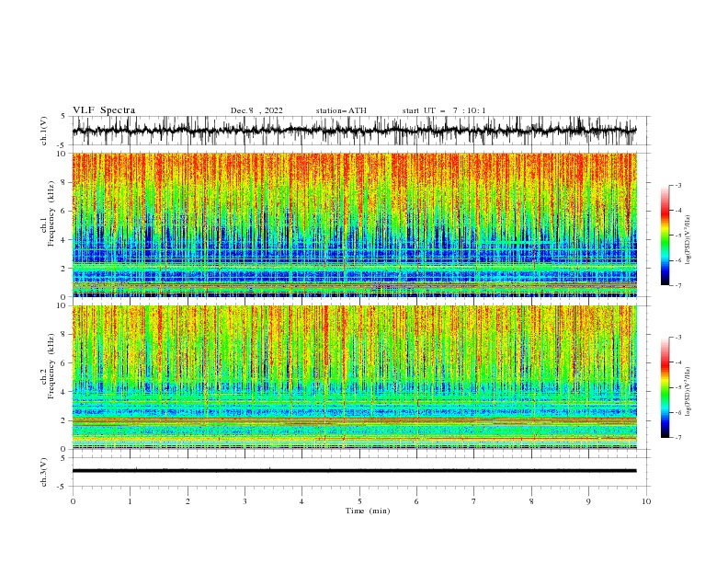Click the "5" tick on ch.3(V) axis

[x=63, y=457]
